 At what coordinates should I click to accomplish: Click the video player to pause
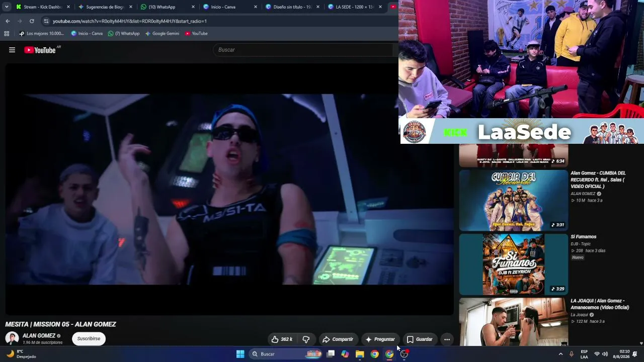229,189
